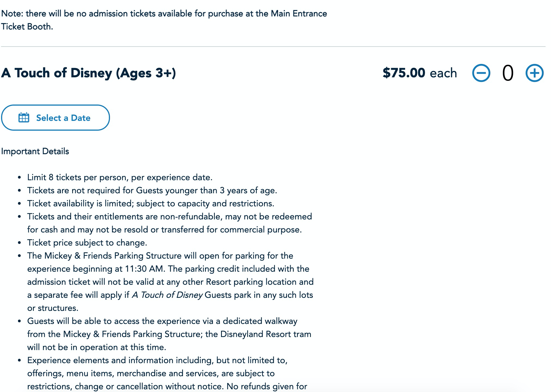This screenshot has width=551, height=392.
Task: Click the non-refundable tickets bullet text
Action: coord(170,223)
